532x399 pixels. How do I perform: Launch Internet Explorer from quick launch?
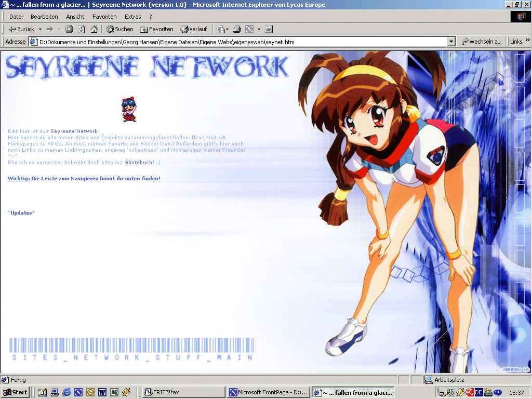tap(66, 393)
